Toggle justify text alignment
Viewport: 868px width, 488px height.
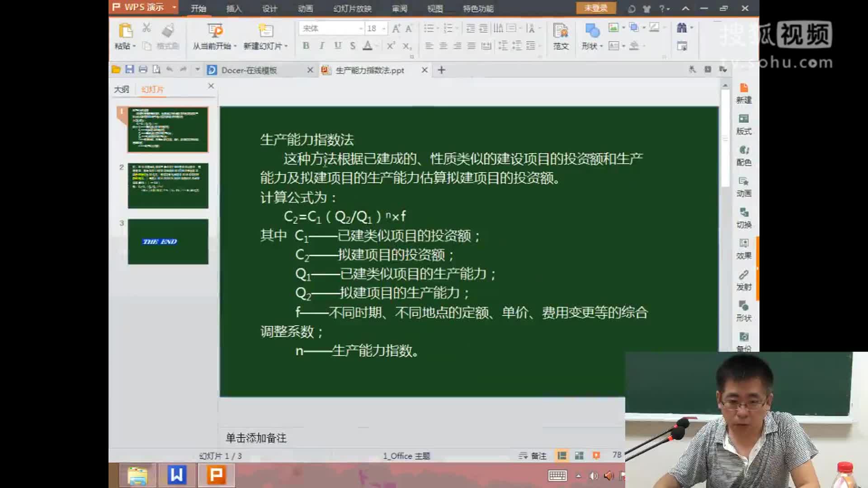click(x=471, y=46)
